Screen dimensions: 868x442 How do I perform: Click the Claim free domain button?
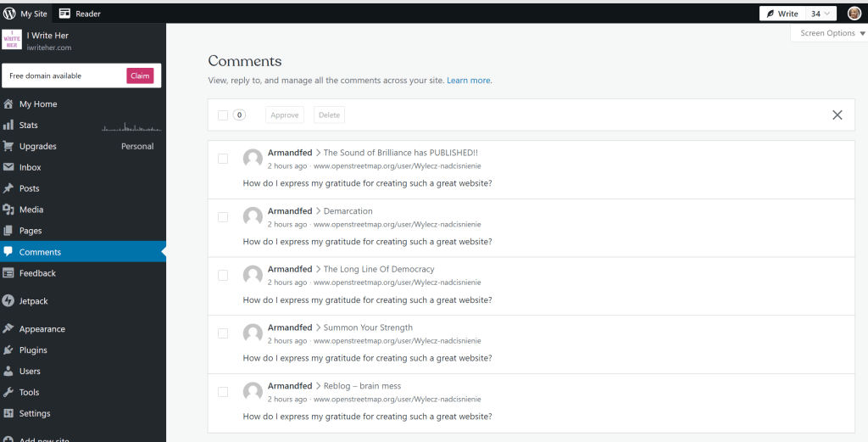pyautogui.click(x=140, y=76)
